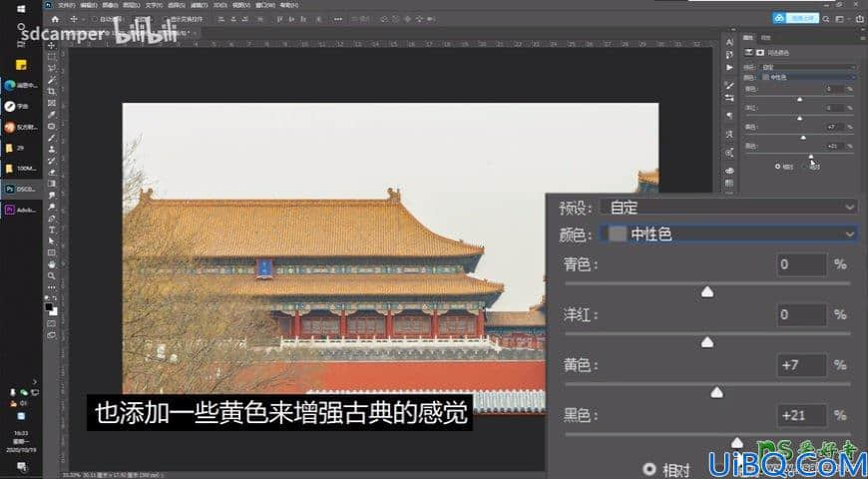Click the share export icon top right
The width and height of the screenshot is (868, 479).
858,19
